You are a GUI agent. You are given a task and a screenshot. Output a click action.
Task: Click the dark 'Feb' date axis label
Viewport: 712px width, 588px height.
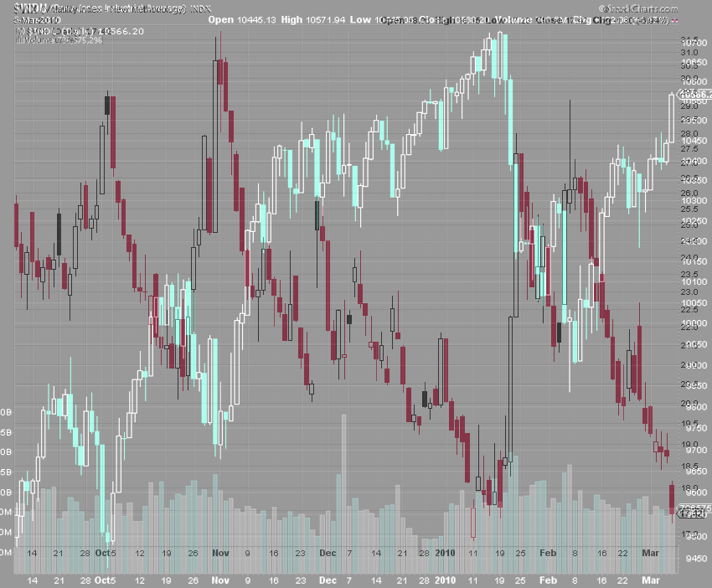tap(548, 553)
